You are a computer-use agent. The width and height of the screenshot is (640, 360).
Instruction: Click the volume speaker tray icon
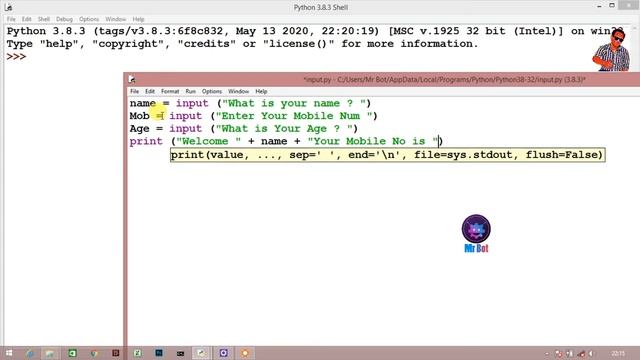(591, 354)
